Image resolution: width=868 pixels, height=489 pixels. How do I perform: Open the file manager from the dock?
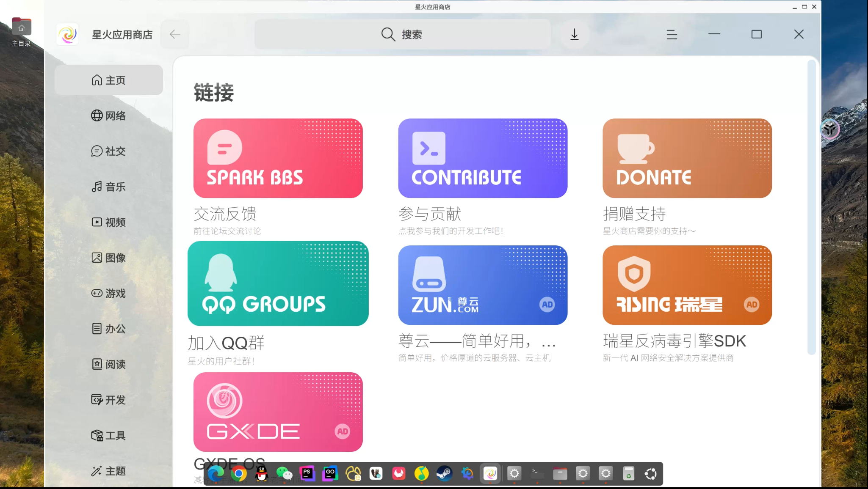(x=560, y=474)
